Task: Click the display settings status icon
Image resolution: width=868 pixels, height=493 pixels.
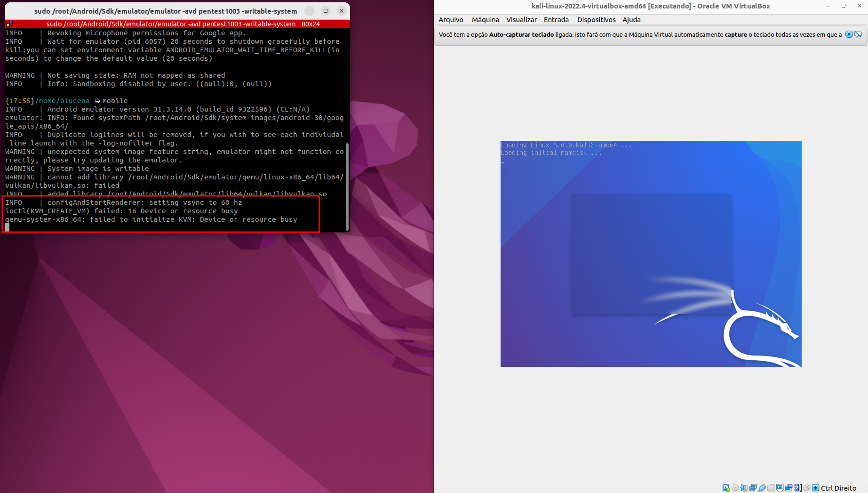Action: (780, 488)
